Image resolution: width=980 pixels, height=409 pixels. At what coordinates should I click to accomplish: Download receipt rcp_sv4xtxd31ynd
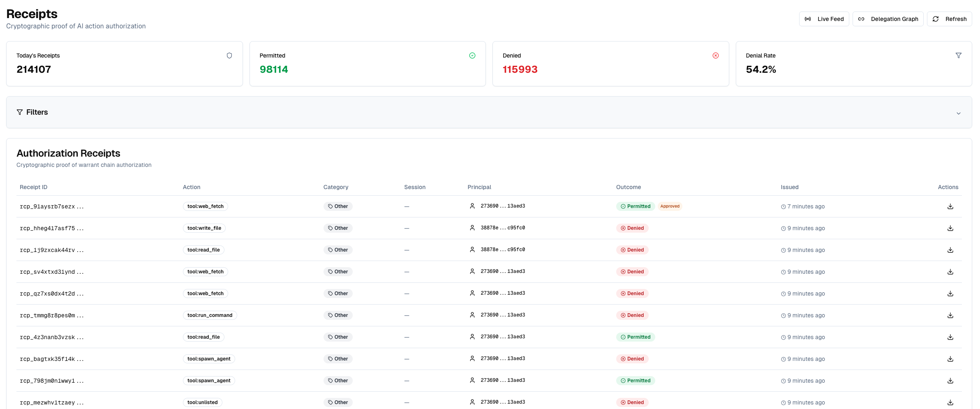point(950,272)
